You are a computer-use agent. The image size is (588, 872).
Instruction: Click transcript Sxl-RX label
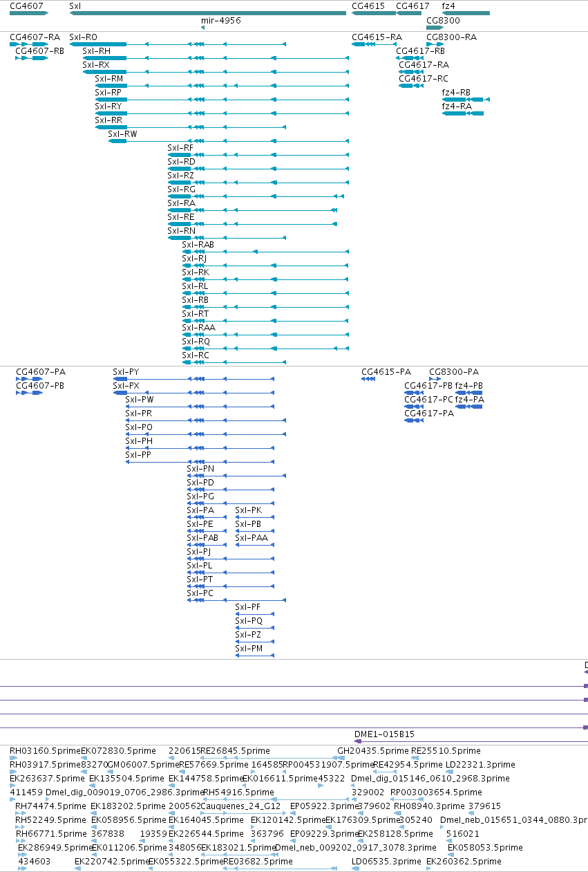click(x=95, y=65)
